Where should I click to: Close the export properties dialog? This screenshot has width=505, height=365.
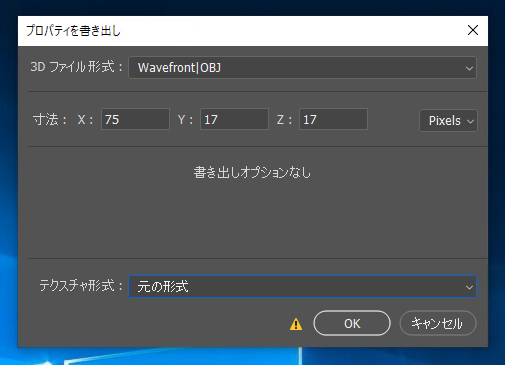pyautogui.click(x=473, y=30)
